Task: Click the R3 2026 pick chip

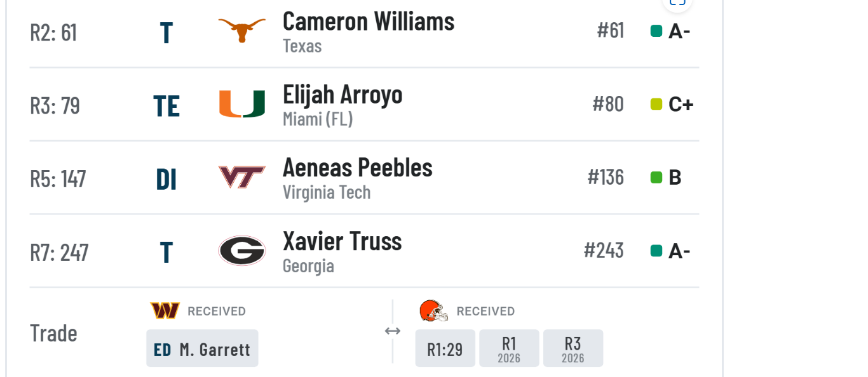Action: [x=573, y=348]
